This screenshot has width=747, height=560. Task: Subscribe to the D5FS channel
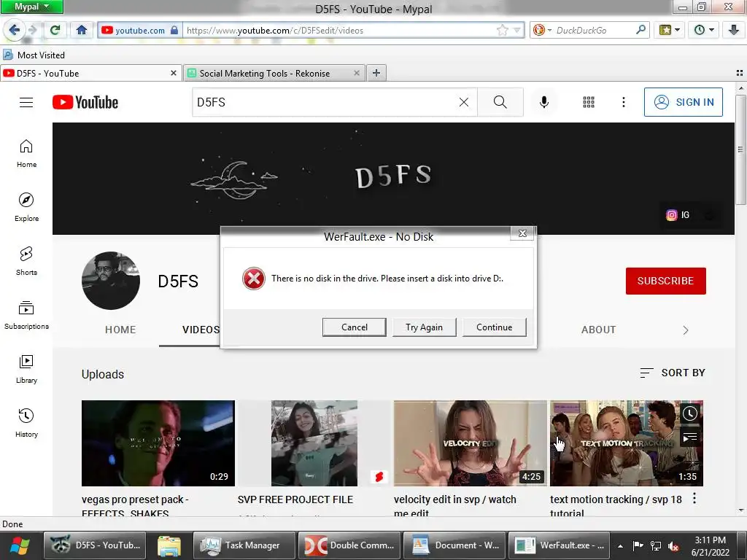[x=665, y=281]
